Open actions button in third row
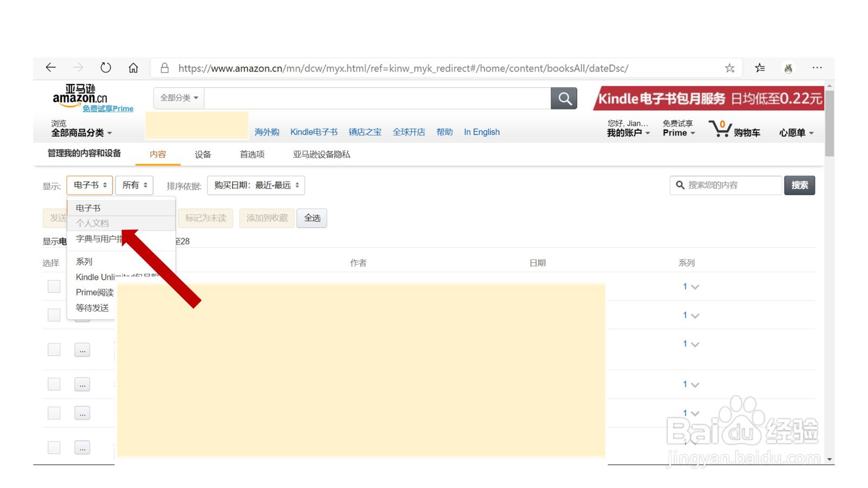The image size is (868, 488). [x=82, y=350]
